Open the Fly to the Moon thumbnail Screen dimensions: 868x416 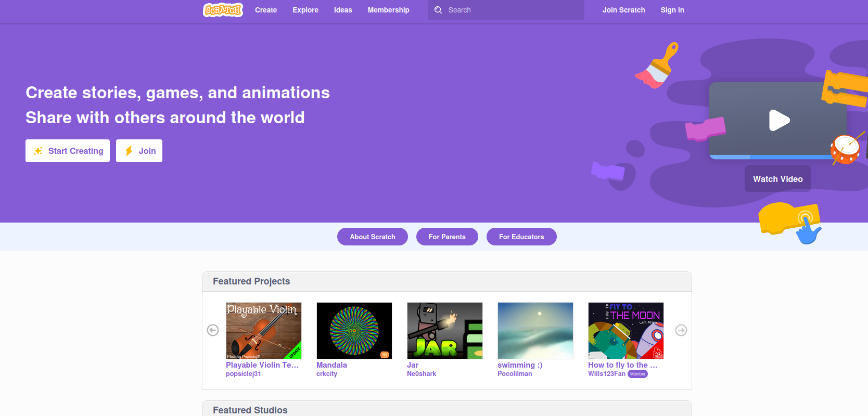[626, 331]
